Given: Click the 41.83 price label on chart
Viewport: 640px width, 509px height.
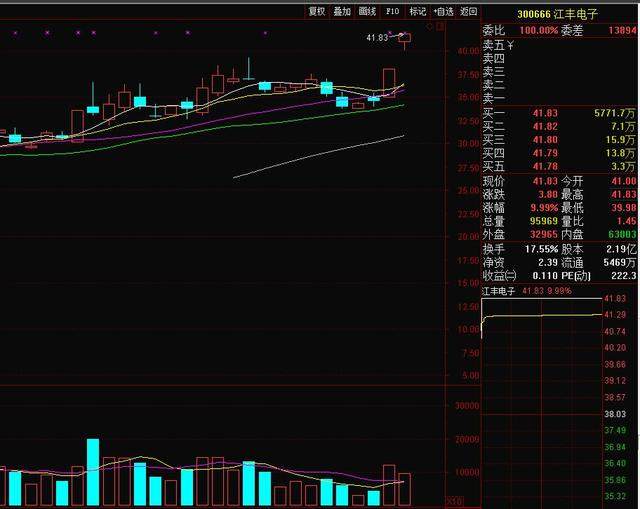Looking at the screenshot, I should pos(376,38).
